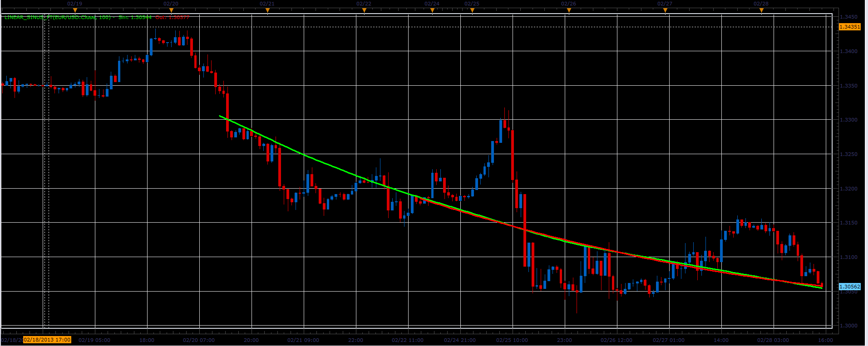Click the '02/26 12:00' time axis label
This screenshot has width=868, height=346.
coord(616,340)
